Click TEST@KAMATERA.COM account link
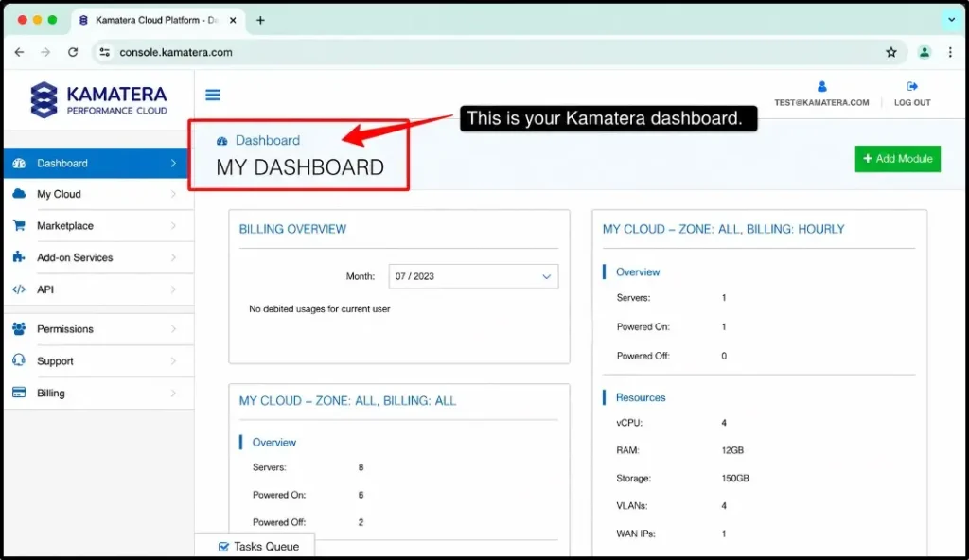Viewport: 969px width, 560px height. click(821, 102)
